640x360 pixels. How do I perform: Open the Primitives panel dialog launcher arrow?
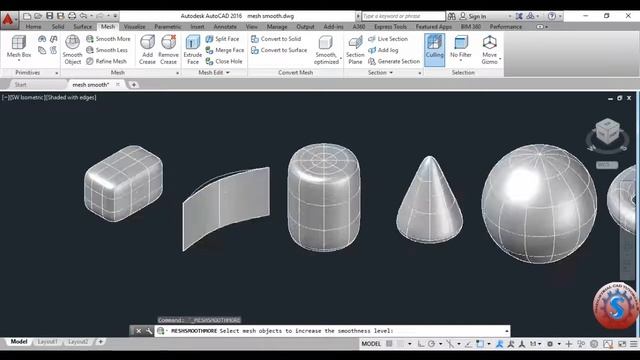click(x=56, y=73)
